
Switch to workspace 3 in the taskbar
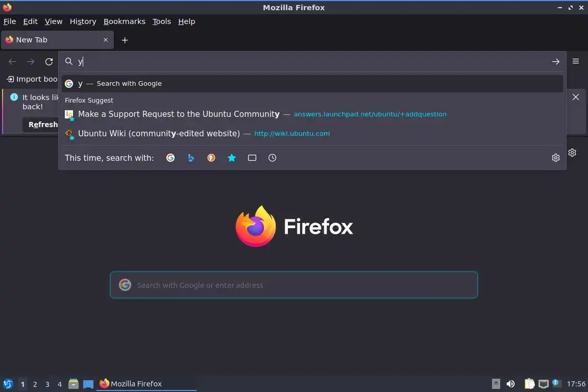pyautogui.click(x=47, y=384)
